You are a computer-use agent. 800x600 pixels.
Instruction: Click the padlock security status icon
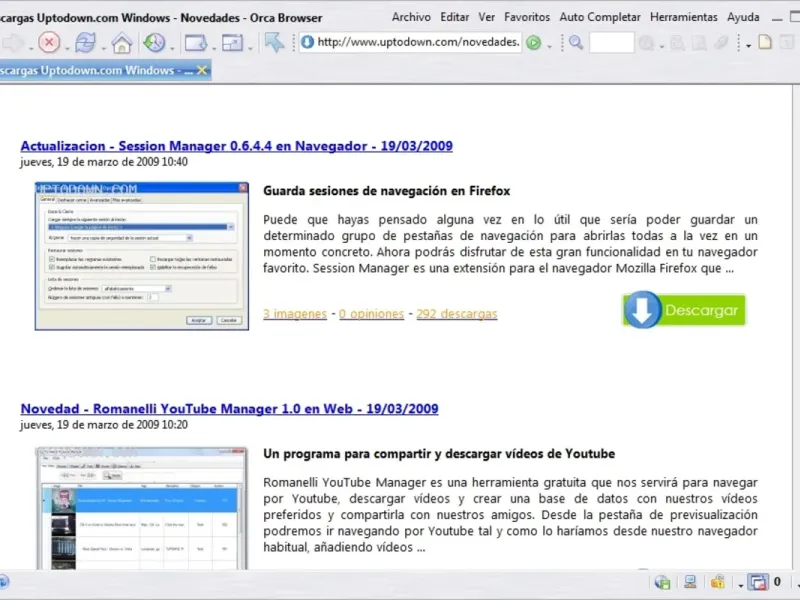click(718, 582)
